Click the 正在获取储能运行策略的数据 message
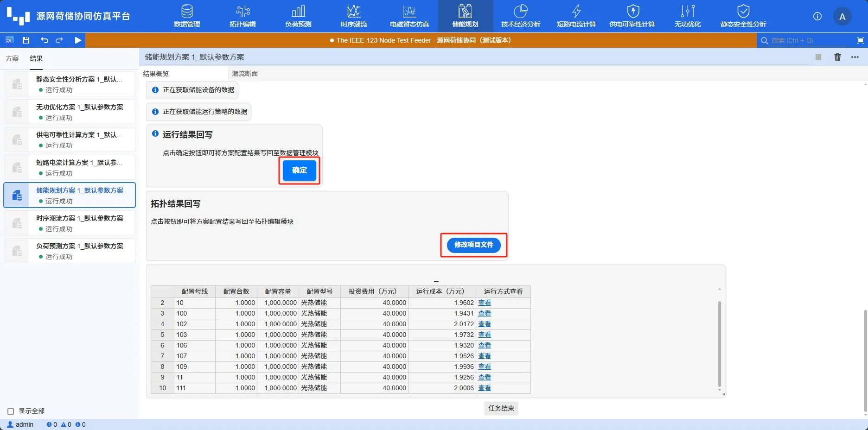 point(199,112)
